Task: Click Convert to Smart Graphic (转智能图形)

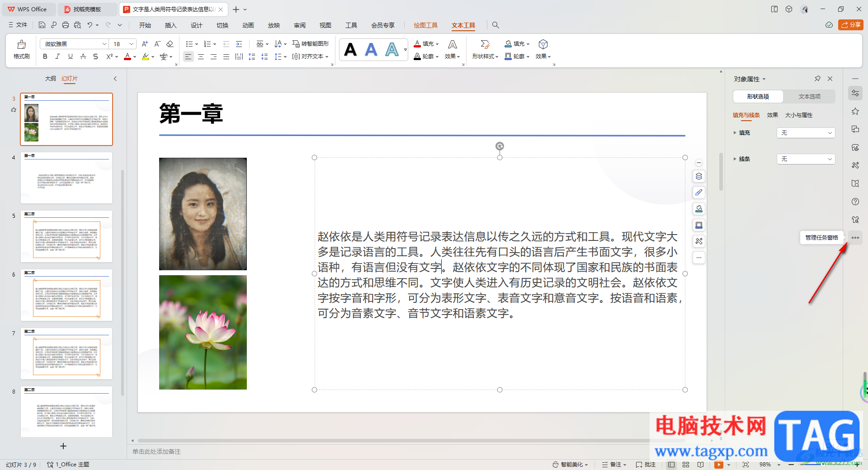Action: click(x=311, y=44)
